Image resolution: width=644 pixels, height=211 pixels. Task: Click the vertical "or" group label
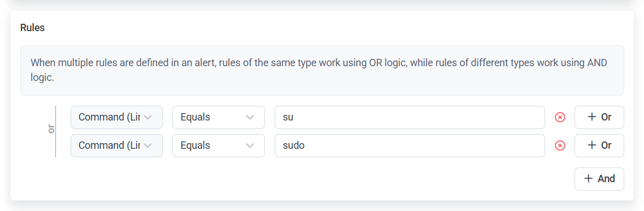click(x=51, y=130)
